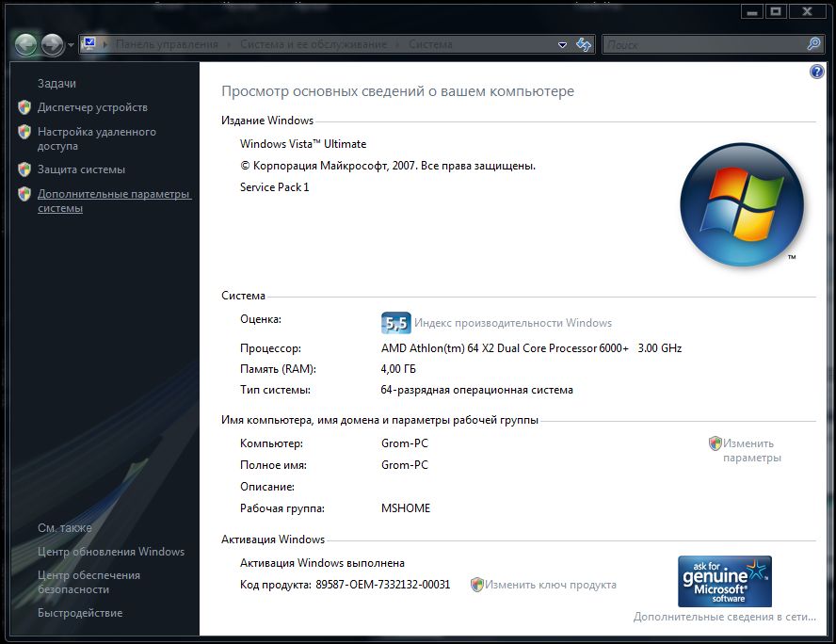Click the Windows Vista Ultimate edition text
The height and width of the screenshot is (644, 836).
[x=303, y=144]
